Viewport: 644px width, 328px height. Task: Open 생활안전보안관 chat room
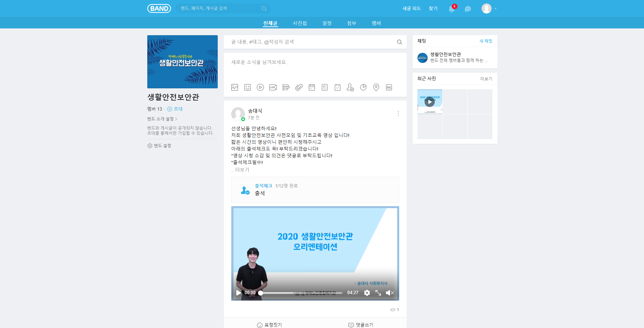pos(455,58)
